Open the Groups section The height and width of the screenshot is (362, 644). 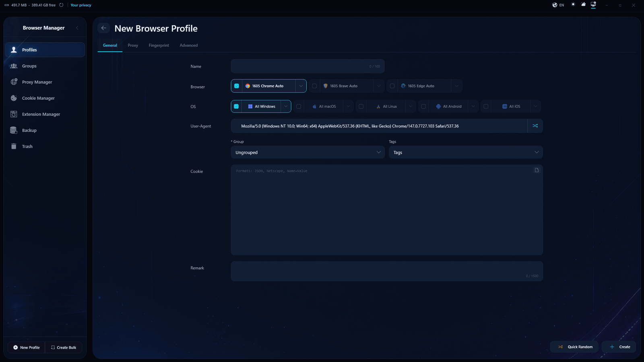point(45,66)
